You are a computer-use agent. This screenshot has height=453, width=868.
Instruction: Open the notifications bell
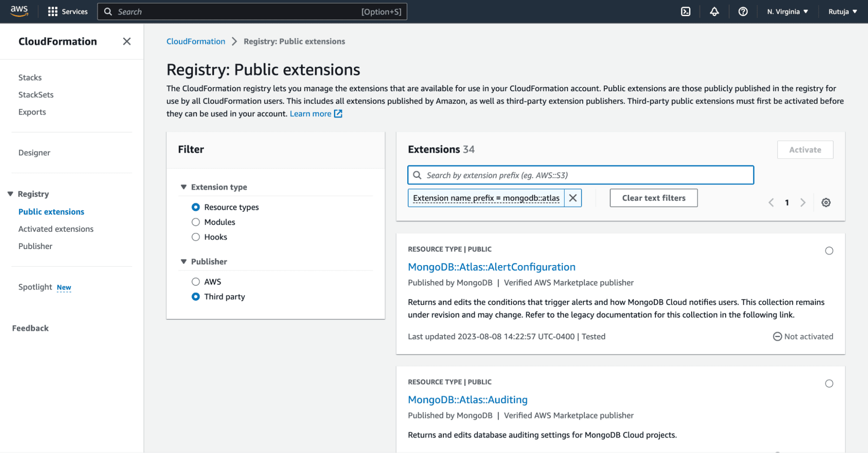point(714,11)
